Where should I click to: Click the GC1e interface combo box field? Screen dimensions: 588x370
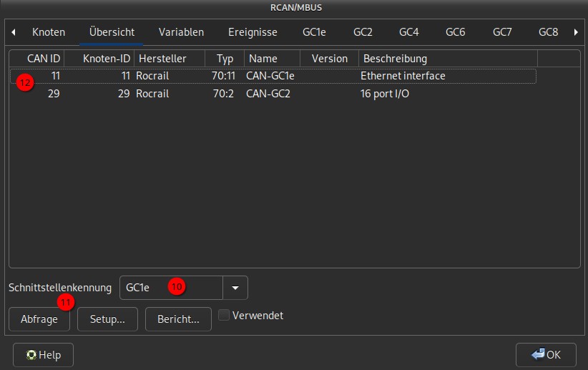click(172, 288)
